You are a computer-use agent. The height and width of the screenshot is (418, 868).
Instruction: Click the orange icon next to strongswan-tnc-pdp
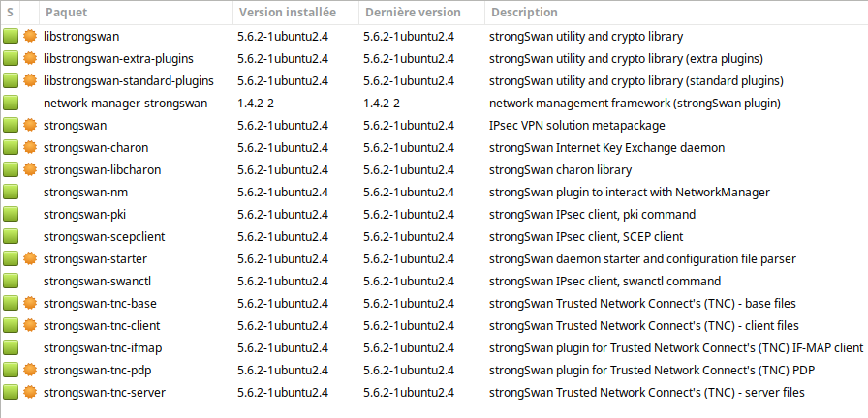click(30, 370)
